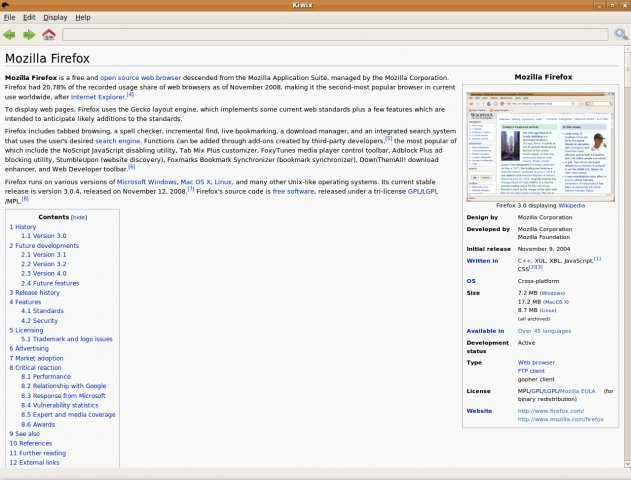Go to '2.1 Version 3.1' section
The height and width of the screenshot is (480, 631).
[44, 255]
